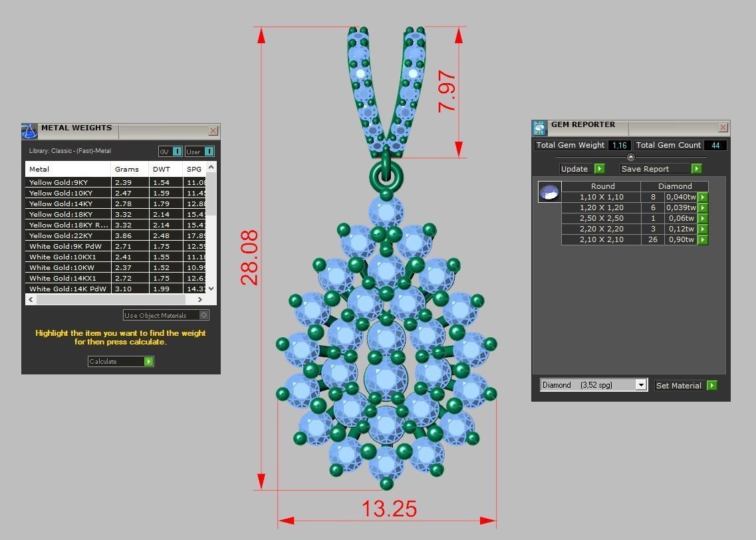This screenshot has height=540, width=756.
Task: Click the 2,50 X 2,50 size cell
Action: 601,218
